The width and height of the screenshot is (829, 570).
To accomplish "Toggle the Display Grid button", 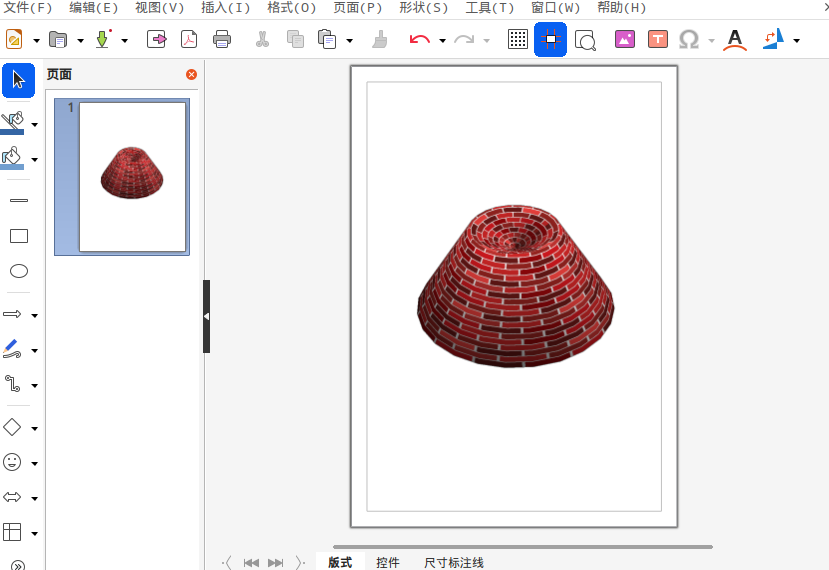I will coord(518,40).
